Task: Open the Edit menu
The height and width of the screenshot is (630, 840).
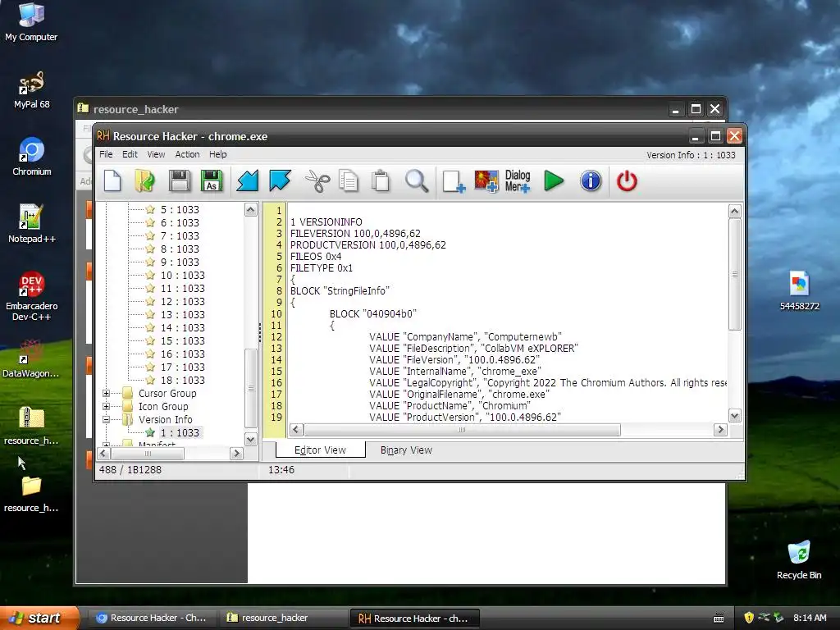Action: coord(130,154)
